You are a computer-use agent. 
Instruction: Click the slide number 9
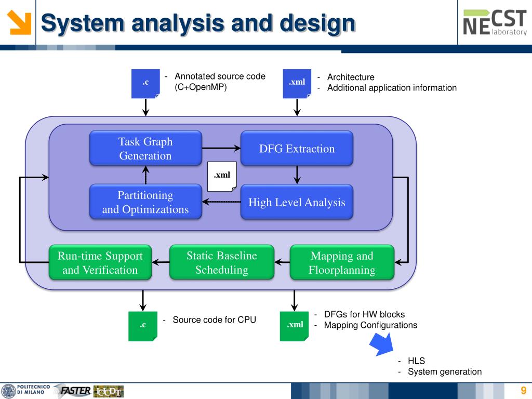click(524, 390)
